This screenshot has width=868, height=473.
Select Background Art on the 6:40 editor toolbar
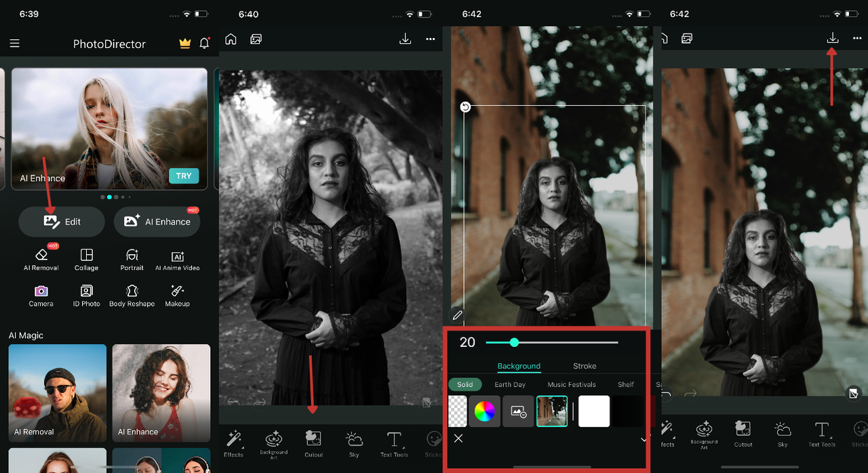click(x=274, y=443)
